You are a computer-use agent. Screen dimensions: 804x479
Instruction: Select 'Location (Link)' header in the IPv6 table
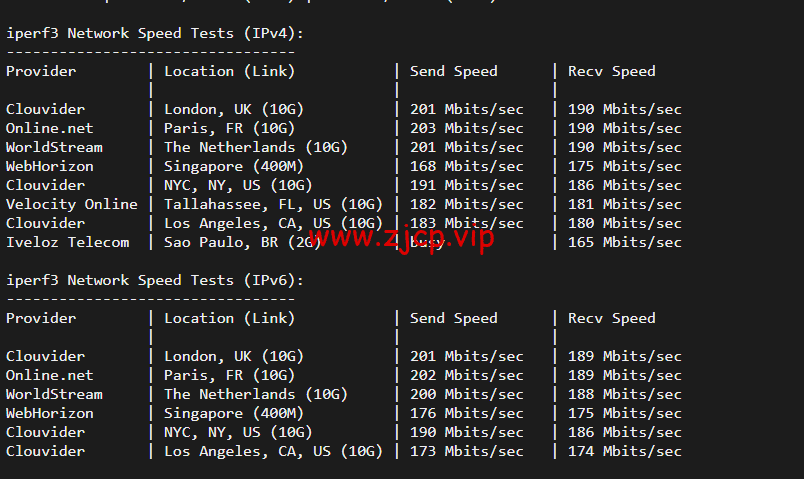(x=230, y=318)
